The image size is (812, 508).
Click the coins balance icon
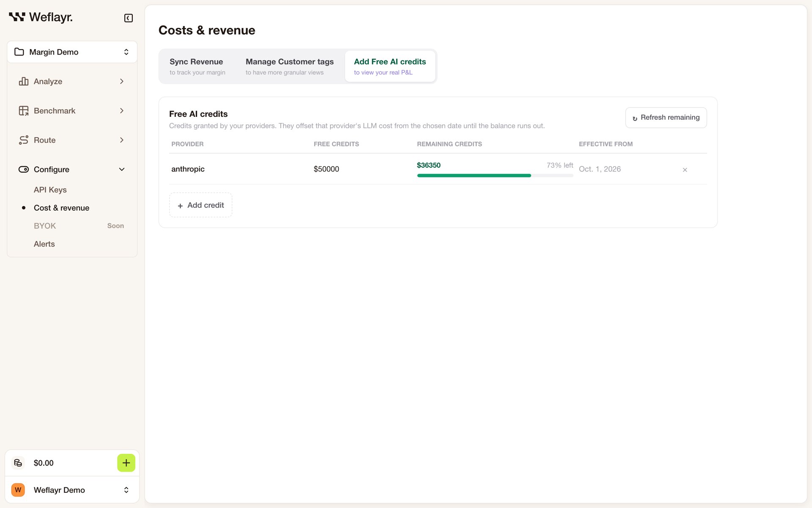click(18, 463)
